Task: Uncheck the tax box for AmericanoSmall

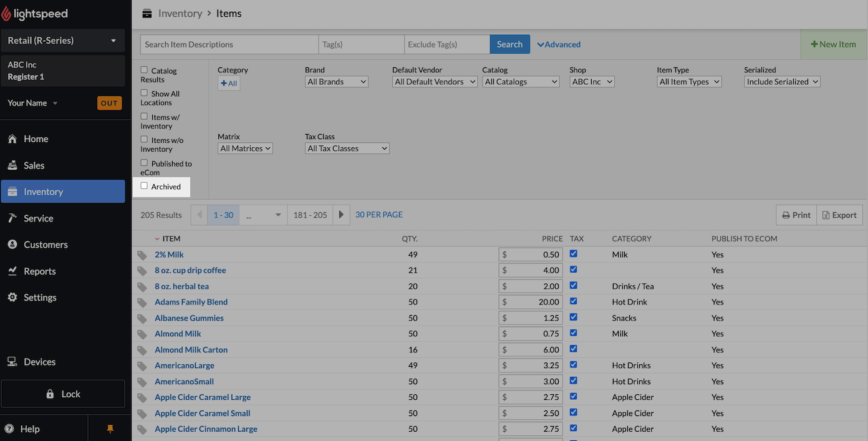Action: point(574,380)
